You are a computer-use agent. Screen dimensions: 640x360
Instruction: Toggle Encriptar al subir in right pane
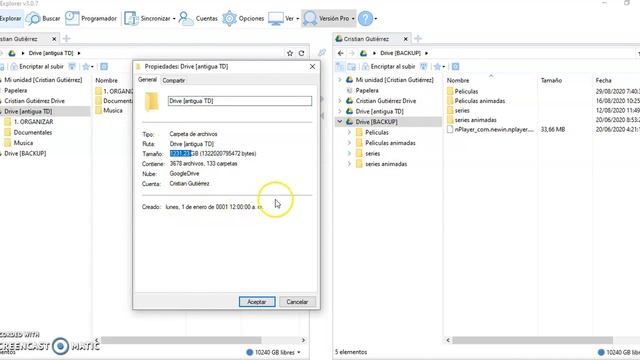pyautogui.click(x=388, y=67)
